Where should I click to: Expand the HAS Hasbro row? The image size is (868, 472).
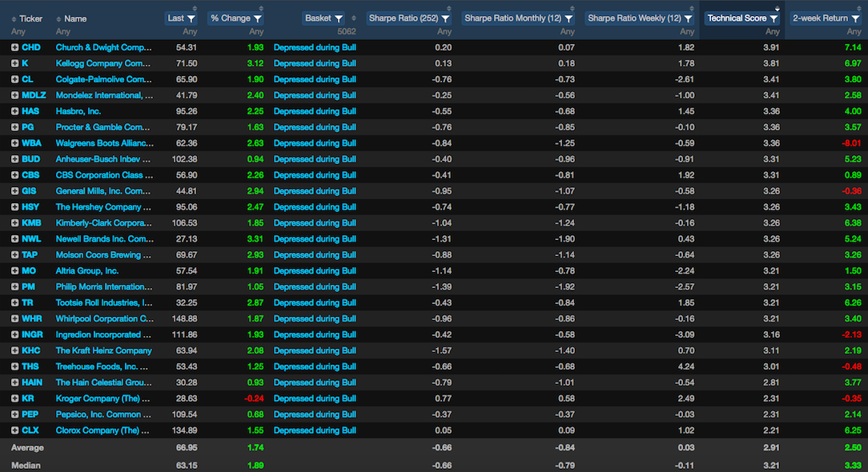[15, 111]
